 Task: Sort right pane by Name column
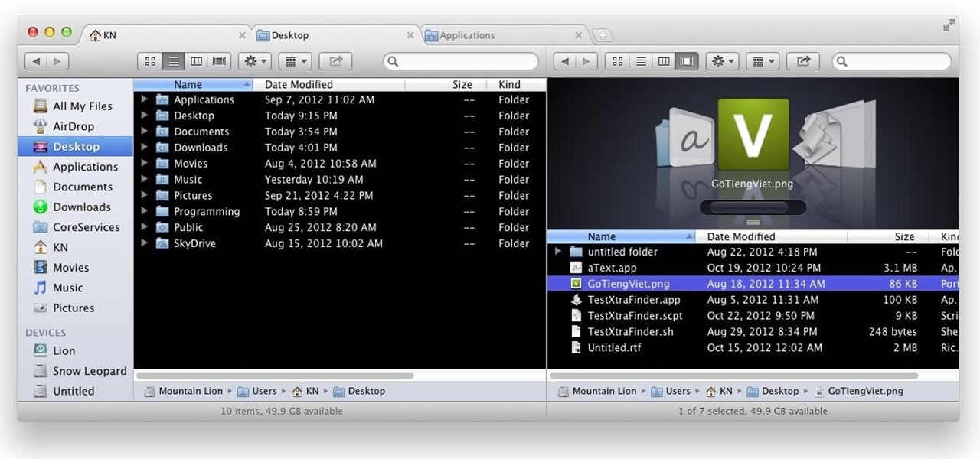click(x=622, y=237)
